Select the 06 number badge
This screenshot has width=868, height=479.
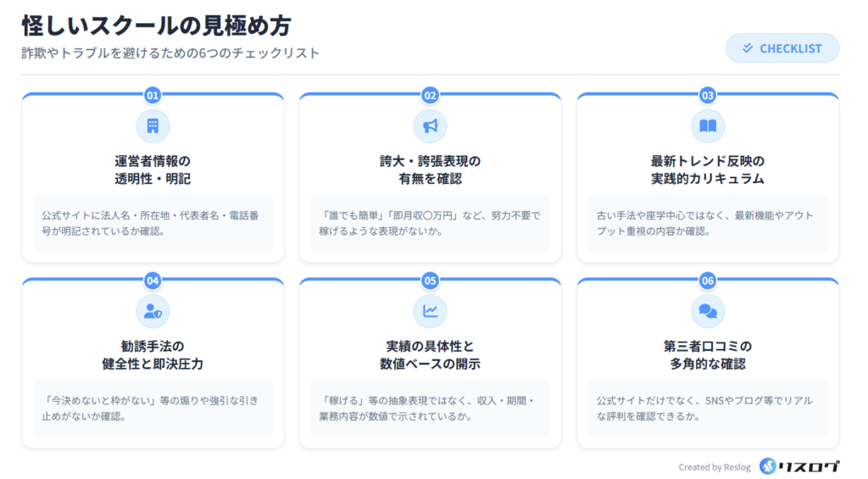(x=708, y=280)
